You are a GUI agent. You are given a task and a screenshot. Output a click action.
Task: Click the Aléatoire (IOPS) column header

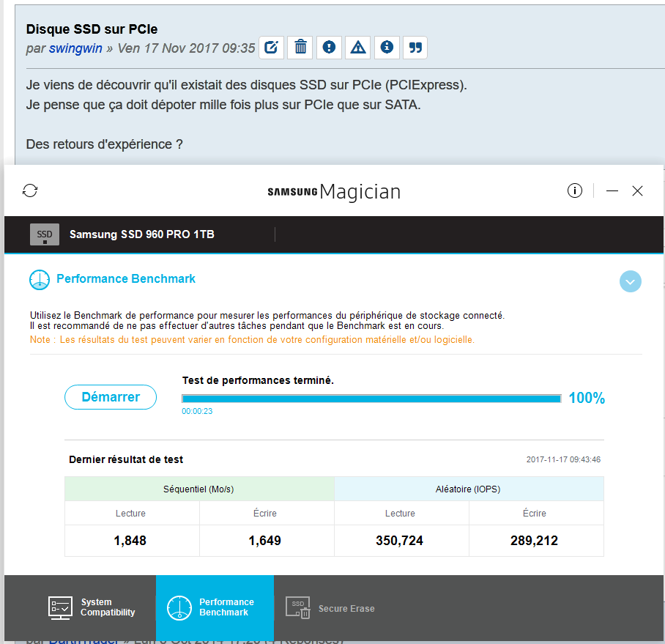469,489
